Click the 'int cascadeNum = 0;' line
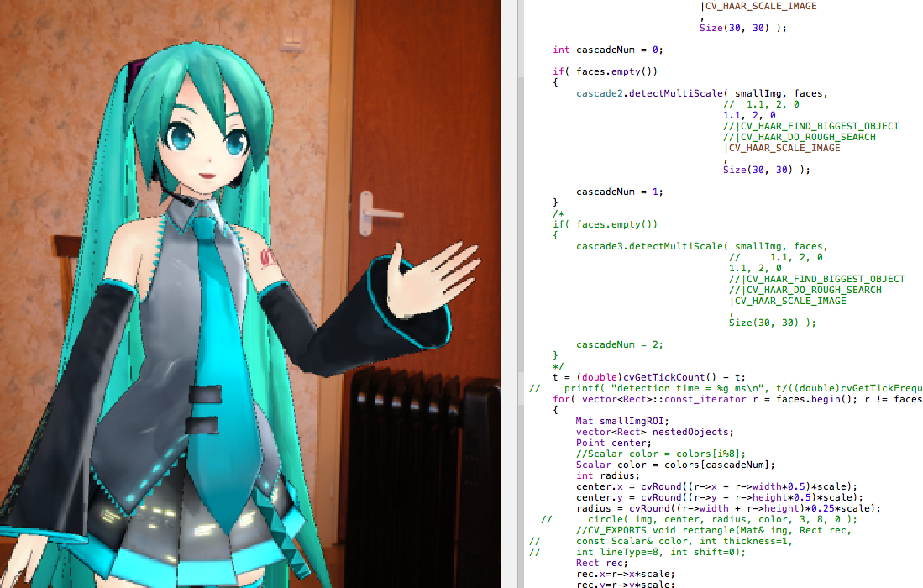This screenshot has height=588, width=923. tap(607, 50)
